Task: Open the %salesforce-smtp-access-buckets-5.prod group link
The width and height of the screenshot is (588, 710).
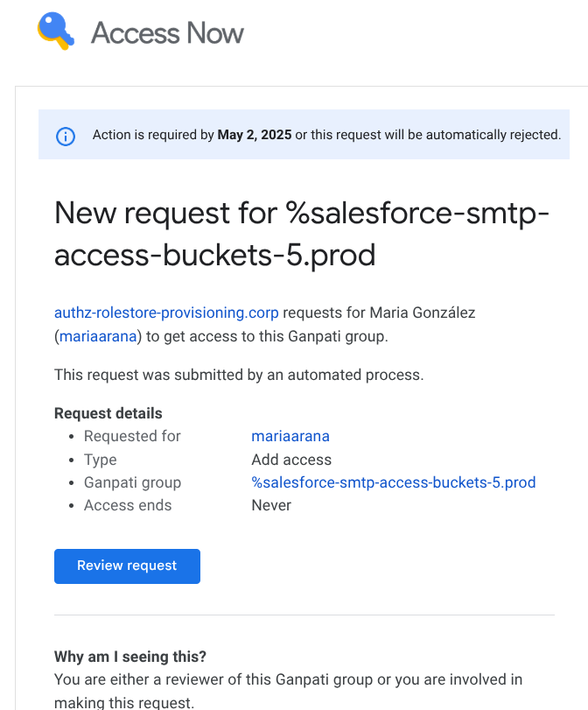Action: pyautogui.click(x=394, y=482)
